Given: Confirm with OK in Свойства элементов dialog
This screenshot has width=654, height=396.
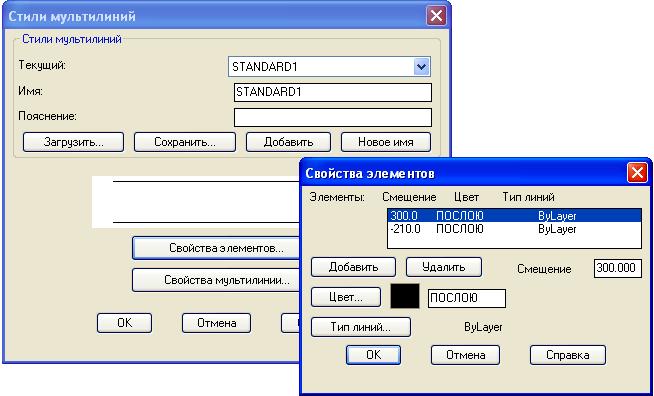Looking at the screenshot, I should pyautogui.click(x=373, y=355).
